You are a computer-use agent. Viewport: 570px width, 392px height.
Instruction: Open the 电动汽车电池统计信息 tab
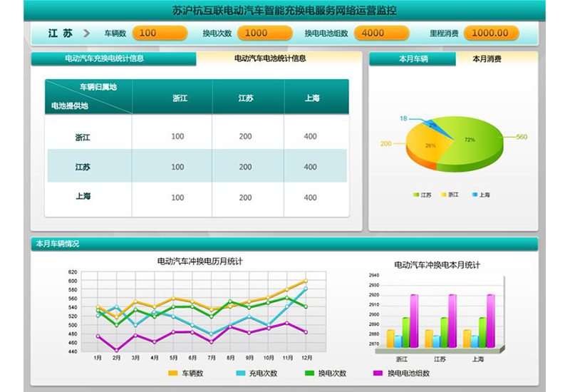tap(270, 58)
